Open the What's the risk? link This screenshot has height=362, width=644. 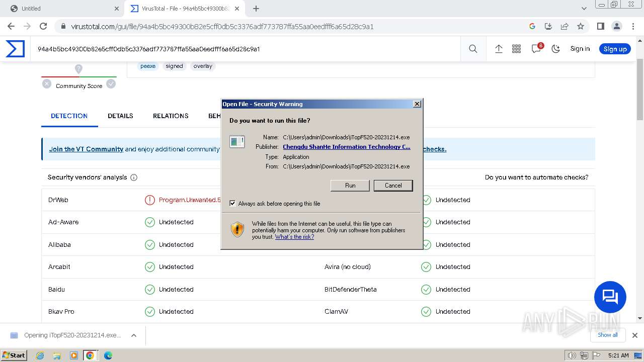coord(294,237)
